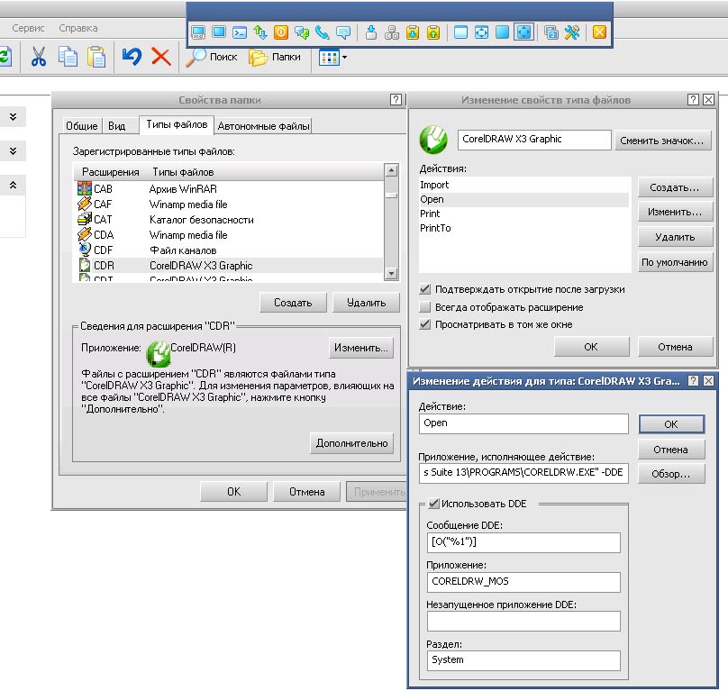The image size is (728, 700).
Task: Sort by the Расширения column header
Action: (x=111, y=172)
